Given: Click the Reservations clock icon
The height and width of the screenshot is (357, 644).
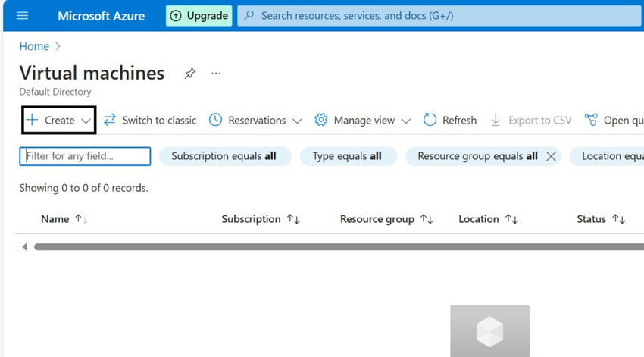Looking at the screenshot, I should coord(215,120).
